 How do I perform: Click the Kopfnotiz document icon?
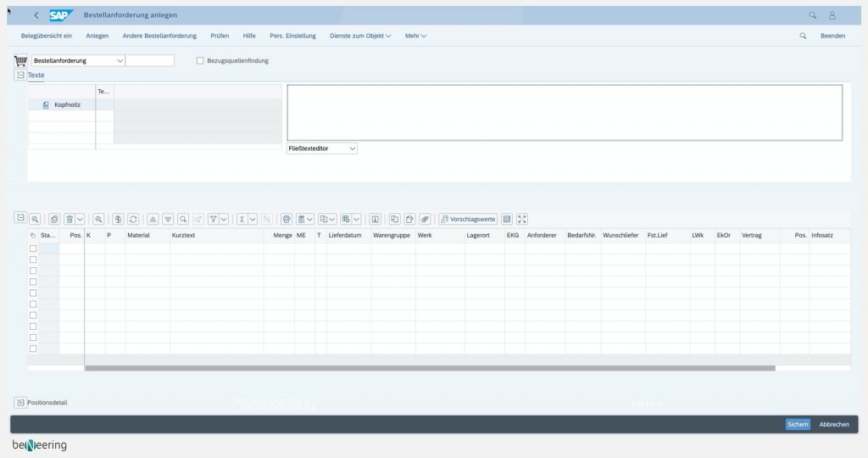click(x=46, y=104)
